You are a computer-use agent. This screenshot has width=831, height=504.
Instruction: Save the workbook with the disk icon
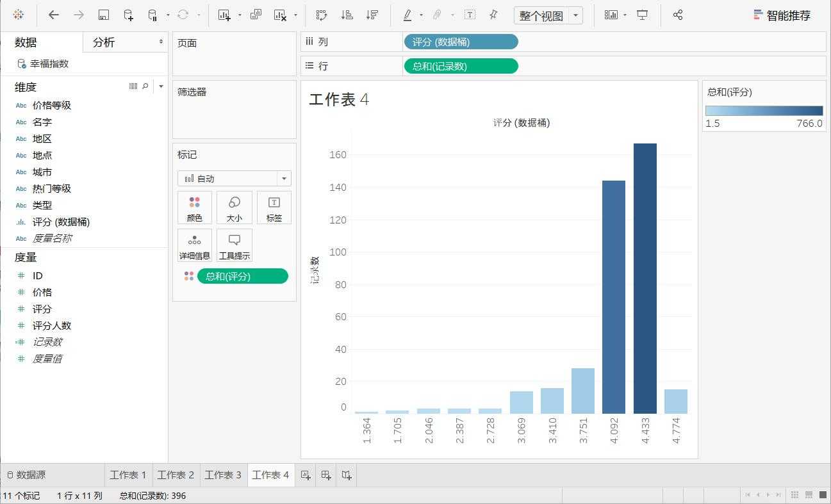click(x=104, y=15)
